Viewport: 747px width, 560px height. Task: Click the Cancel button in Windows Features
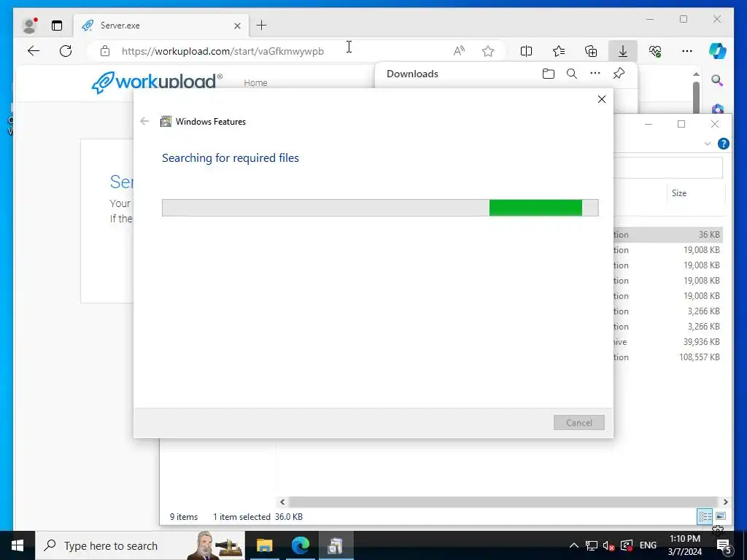[578, 423]
